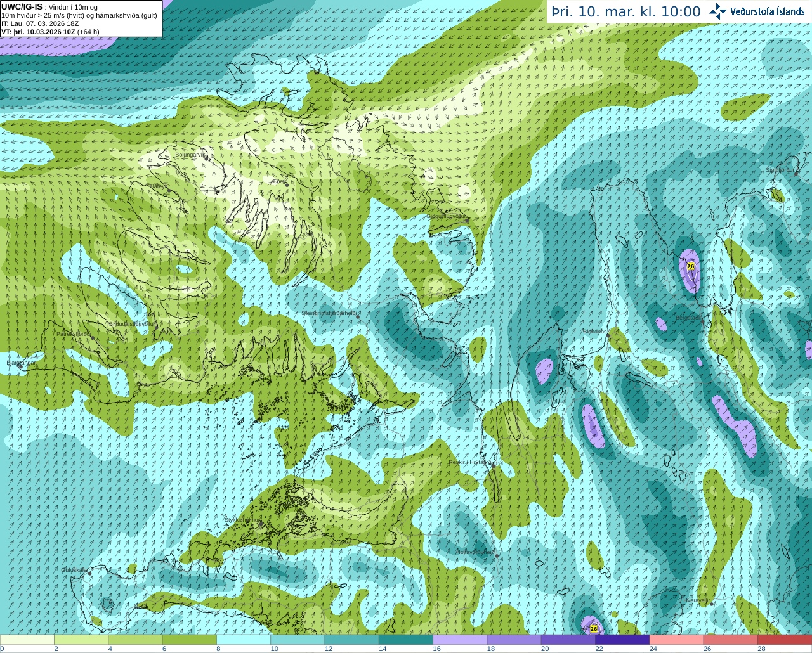Click the Holtavörðuheiði station dot
The height and width of the screenshot is (653, 812).
click(497, 556)
